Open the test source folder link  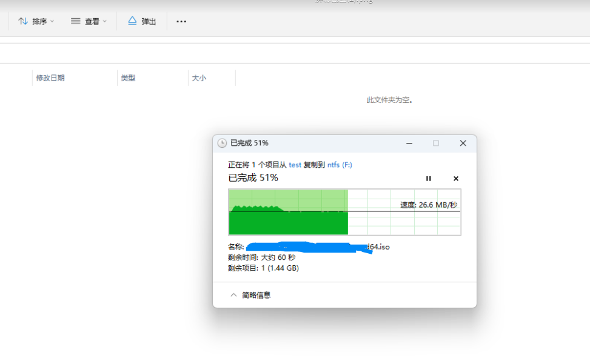(x=295, y=165)
